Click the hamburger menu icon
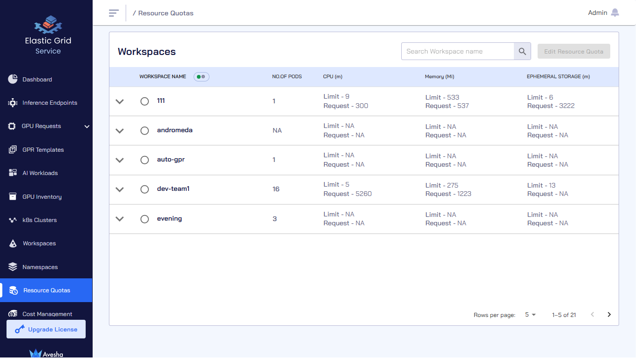Viewport: 640px width, 364px height. (x=114, y=13)
